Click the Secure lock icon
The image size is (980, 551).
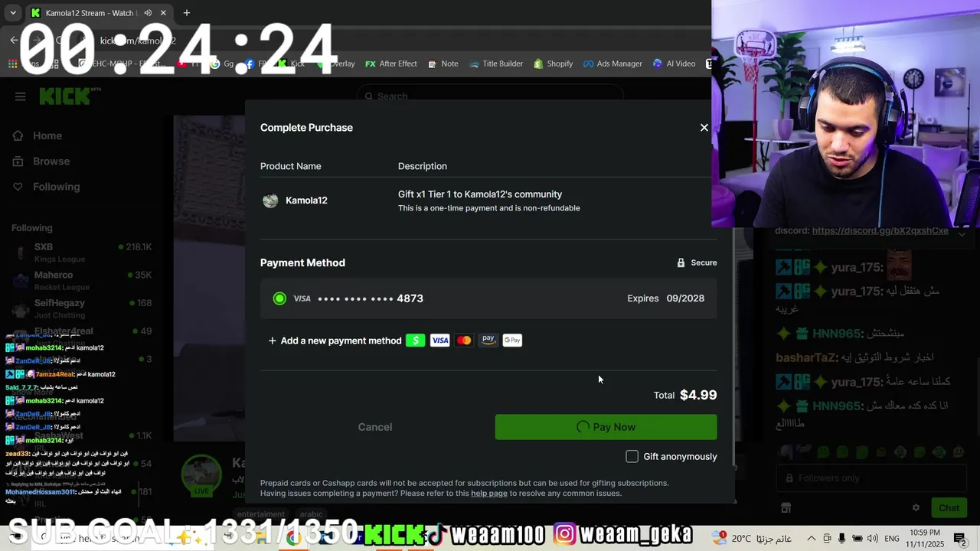tap(681, 262)
